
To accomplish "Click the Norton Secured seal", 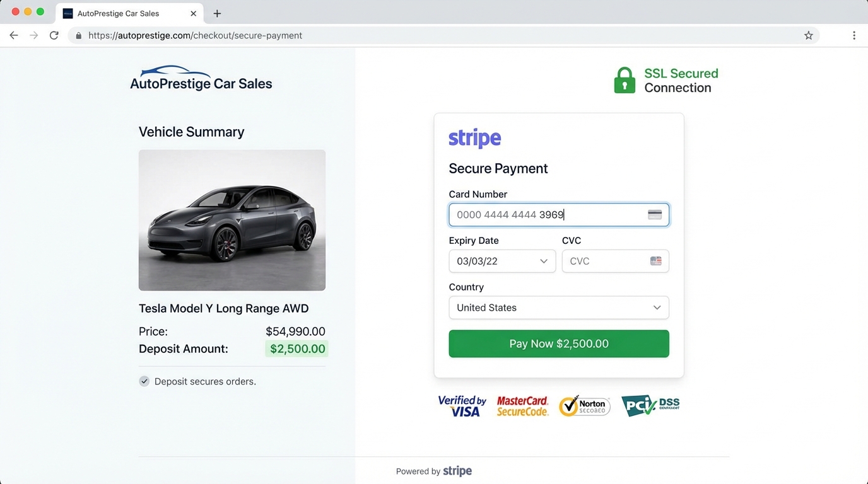I will [584, 406].
